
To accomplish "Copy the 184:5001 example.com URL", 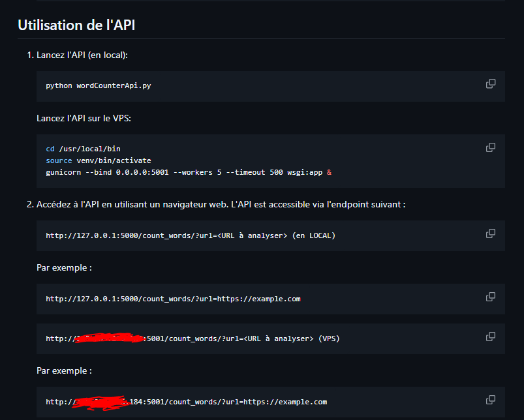I will click(491, 400).
